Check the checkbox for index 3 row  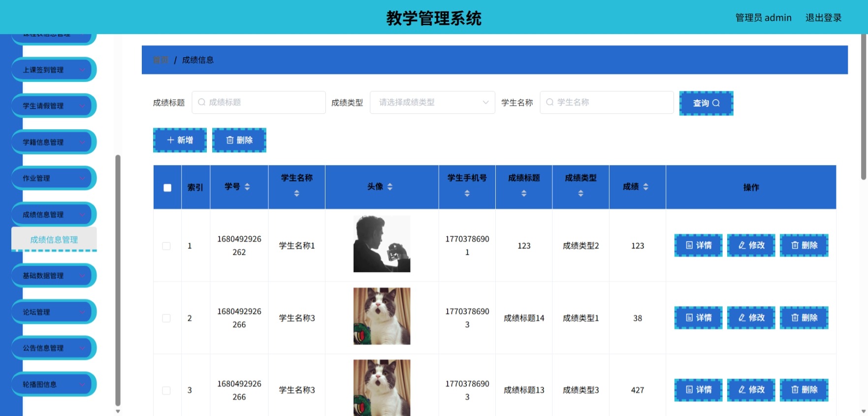click(x=166, y=390)
